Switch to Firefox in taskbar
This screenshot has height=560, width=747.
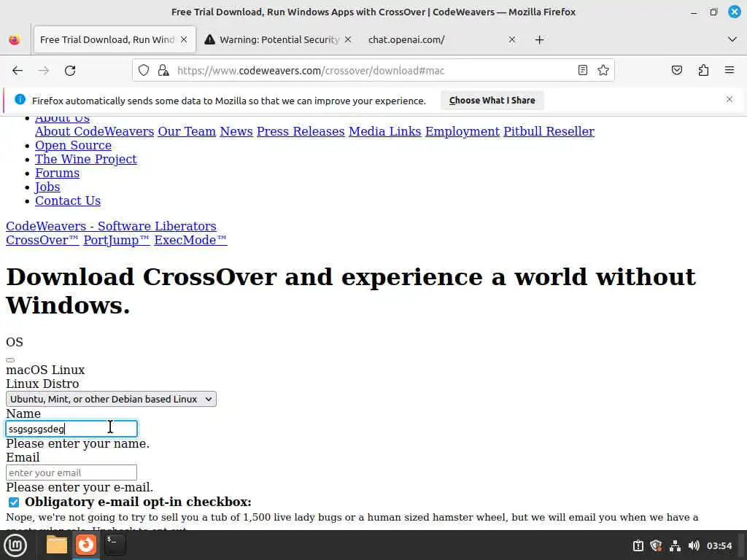click(x=86, y=545)
